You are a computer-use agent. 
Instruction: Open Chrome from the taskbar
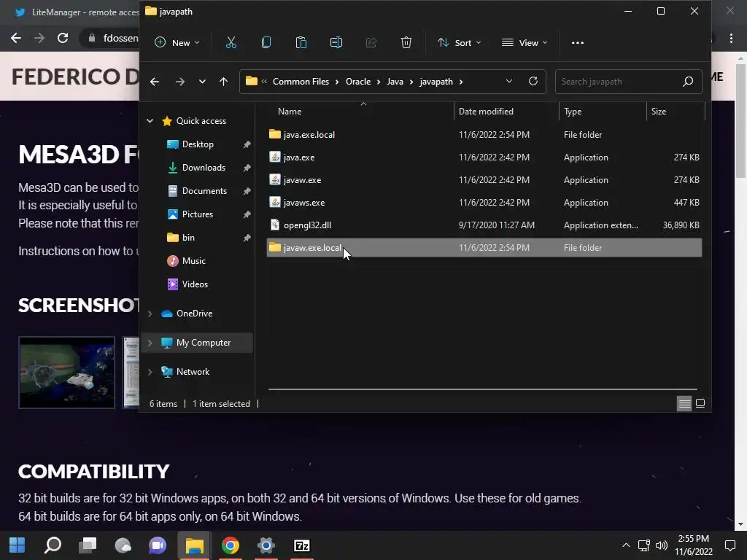230,545
